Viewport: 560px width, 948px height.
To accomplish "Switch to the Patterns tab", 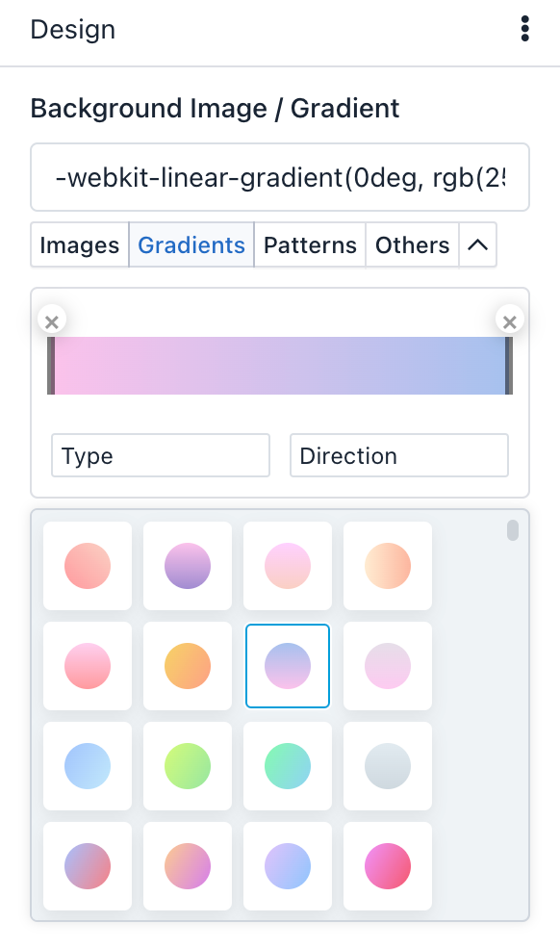I will click(x=309, y=245).
